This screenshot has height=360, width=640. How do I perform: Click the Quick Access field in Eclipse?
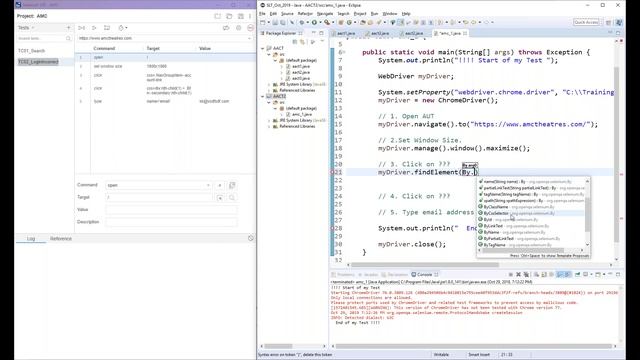click(586, 22)
